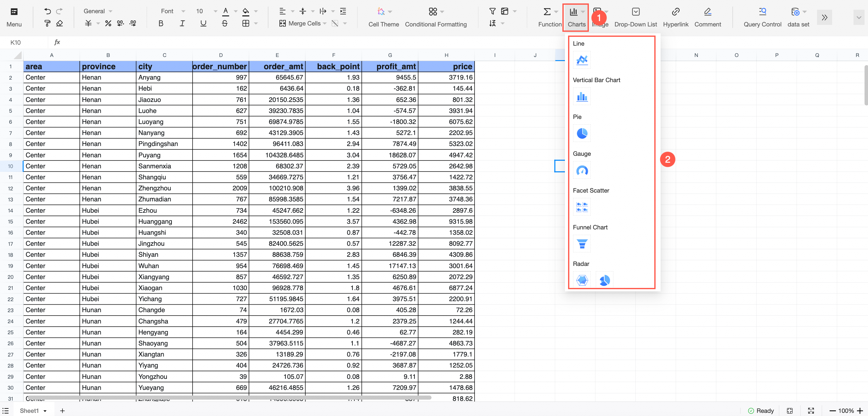The image size is (868, 416).
Task: Expand more toolbar items double-chevron
Action: (x=825, y=18)
